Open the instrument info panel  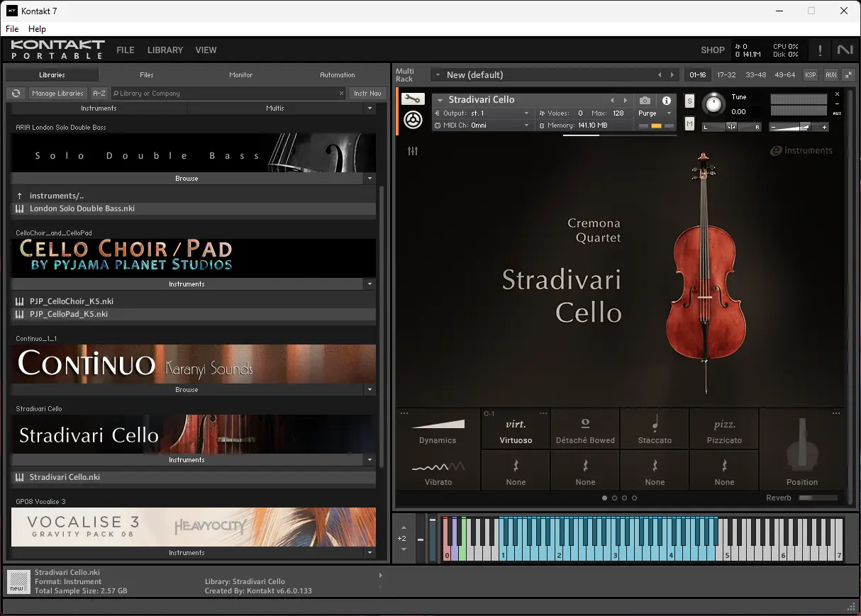(x=665, y=100)
